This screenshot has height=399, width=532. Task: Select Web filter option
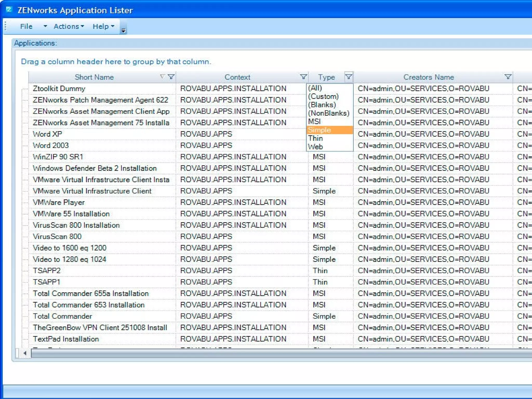pyautogui.click(x=315, y=147)
